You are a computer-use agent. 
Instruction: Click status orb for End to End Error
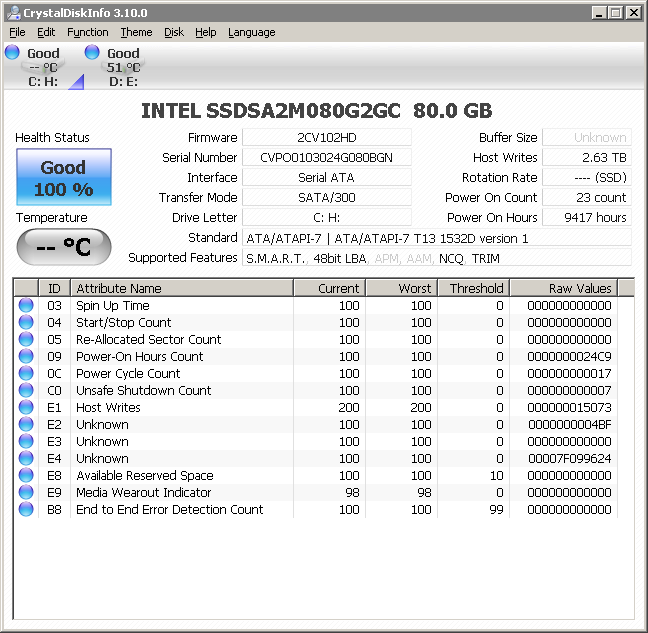click(x=26, y=510)
